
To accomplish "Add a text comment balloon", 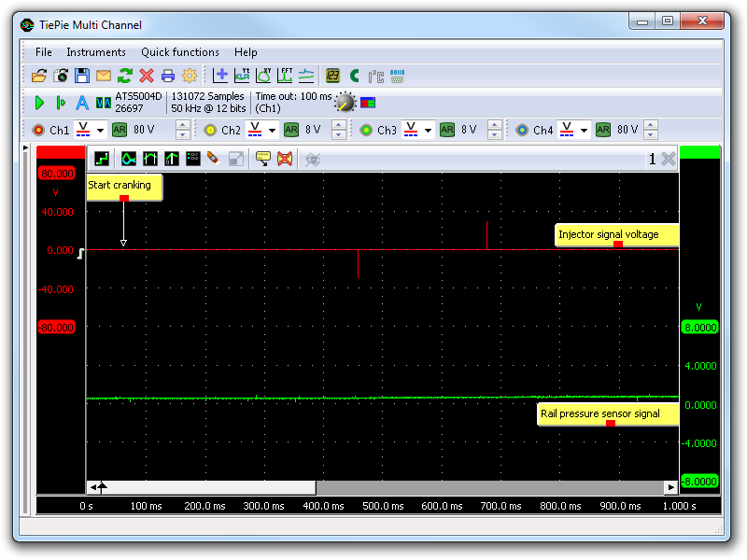I will coord(263,159).
